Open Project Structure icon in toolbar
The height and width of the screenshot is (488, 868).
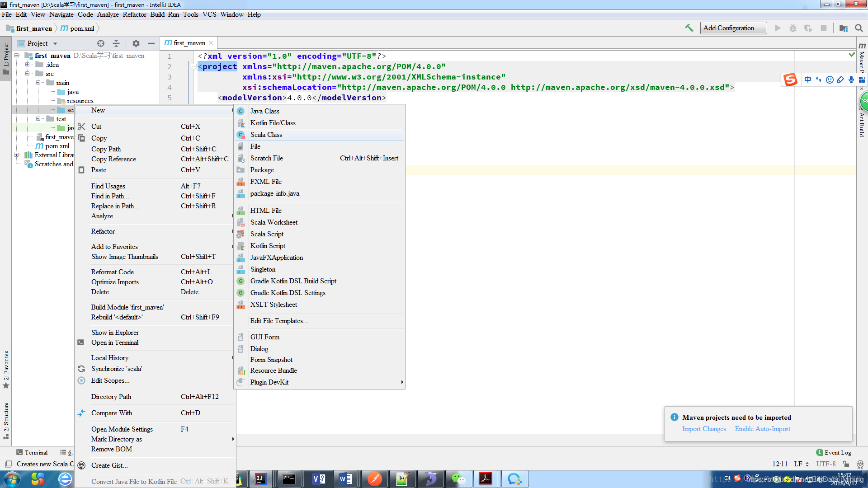(843, 28)
